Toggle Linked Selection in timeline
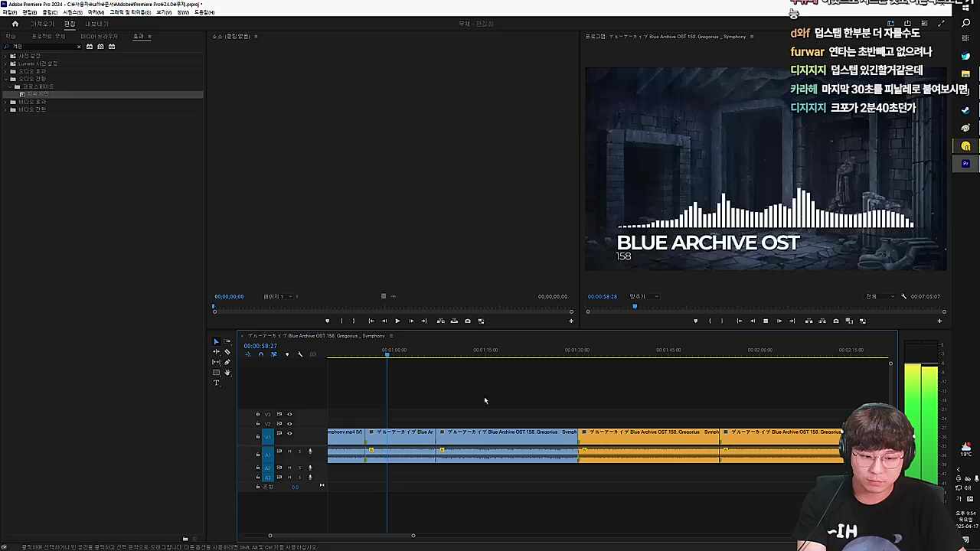This screenshot has height=551, width=980. pos(273,354)
